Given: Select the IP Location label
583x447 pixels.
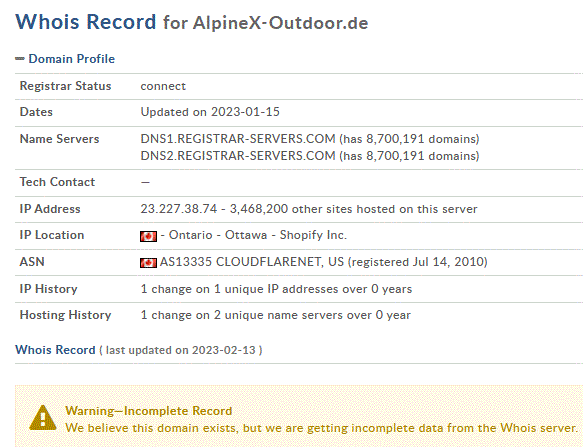Looking at the screenshot, I should click(52, 235).
